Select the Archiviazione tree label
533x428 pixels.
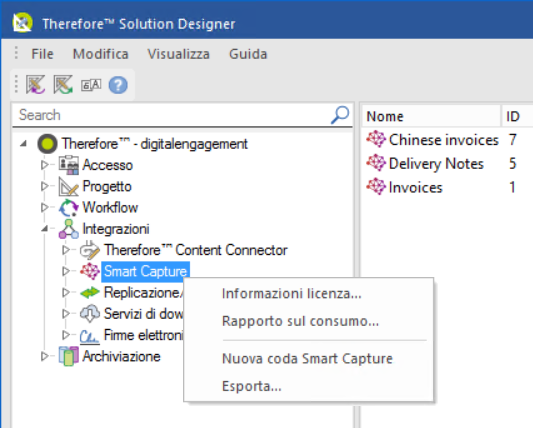[x=121, y=356]
